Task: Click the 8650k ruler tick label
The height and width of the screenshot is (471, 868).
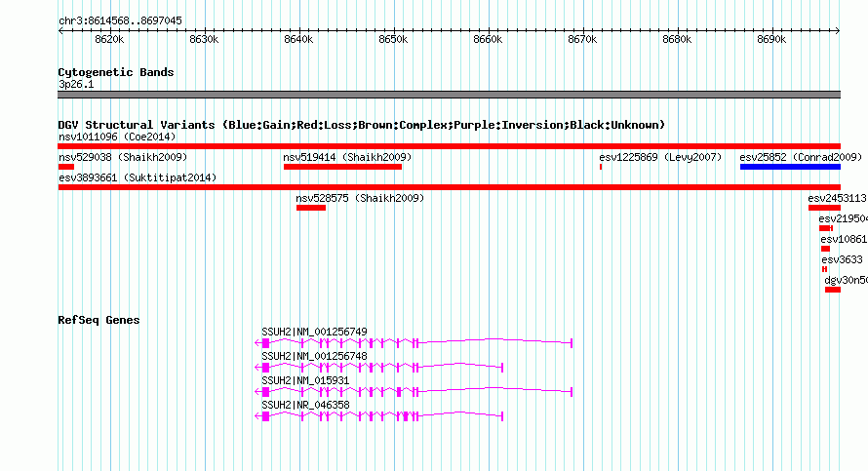Action: 394,40
